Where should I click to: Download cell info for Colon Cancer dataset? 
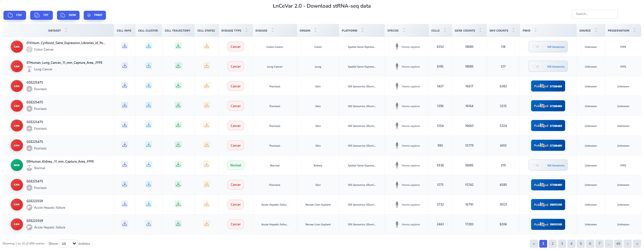[x=124, y=46]
